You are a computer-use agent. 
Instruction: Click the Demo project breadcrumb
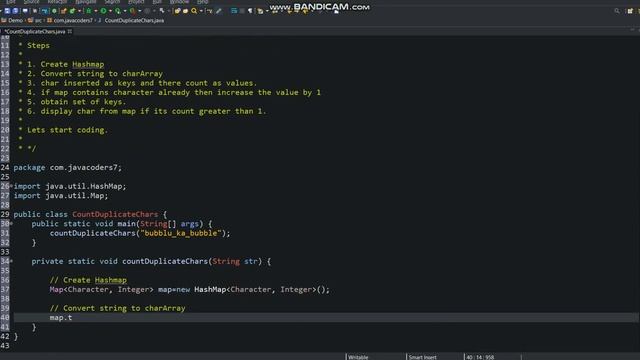click(x=12, y=20)
